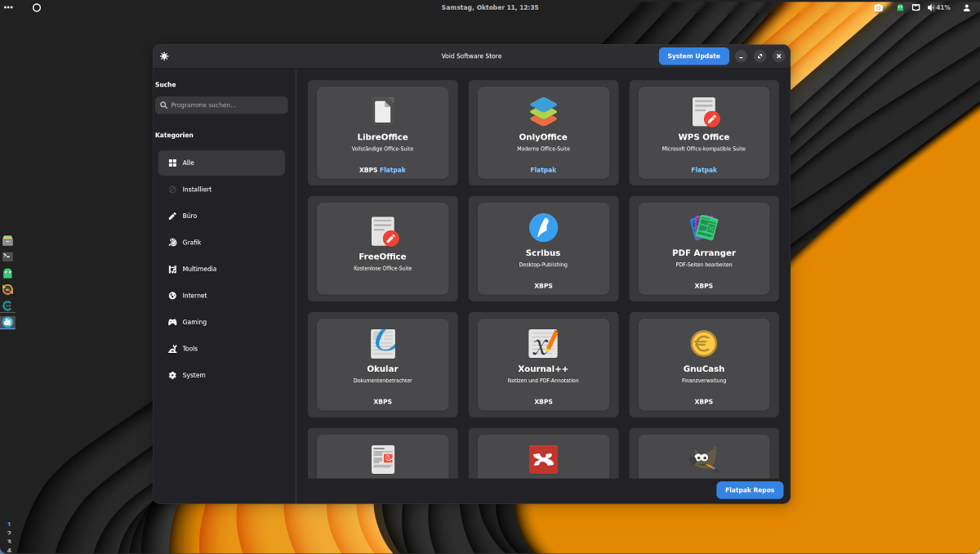The image size is (980, 554).
Task: Click the Flatpak Repos button
Action: coord(749,490)
